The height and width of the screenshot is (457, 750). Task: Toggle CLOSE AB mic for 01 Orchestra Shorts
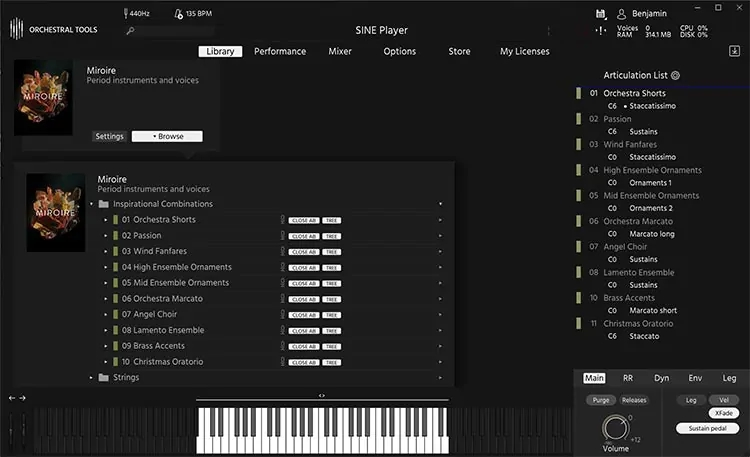click(304, 220)
